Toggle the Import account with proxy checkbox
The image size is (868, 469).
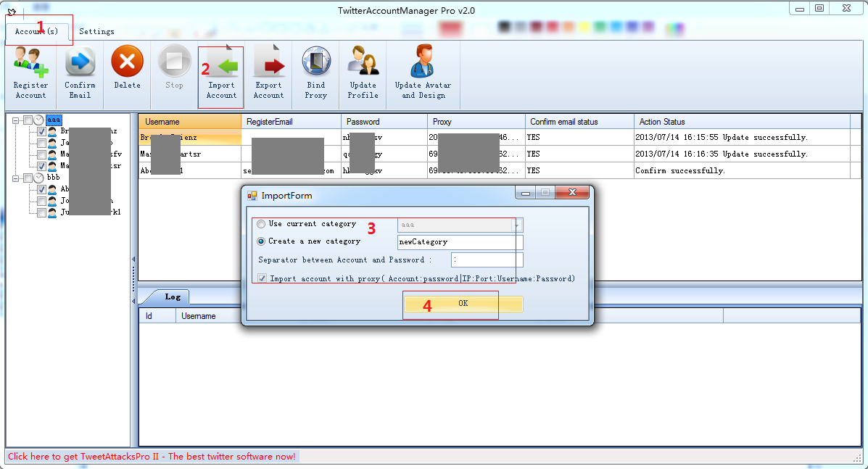point(261,278)
